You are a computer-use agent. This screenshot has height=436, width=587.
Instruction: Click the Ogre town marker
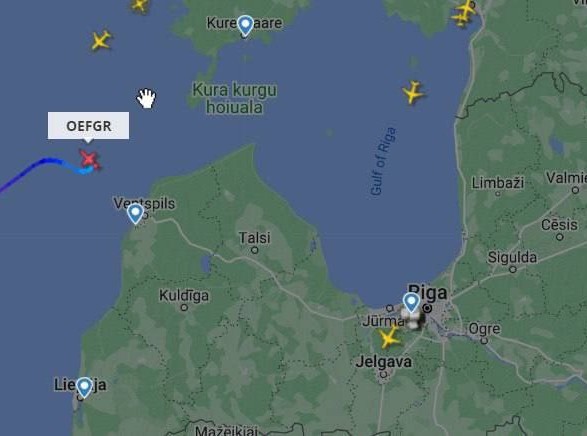(x=484, y=341)
